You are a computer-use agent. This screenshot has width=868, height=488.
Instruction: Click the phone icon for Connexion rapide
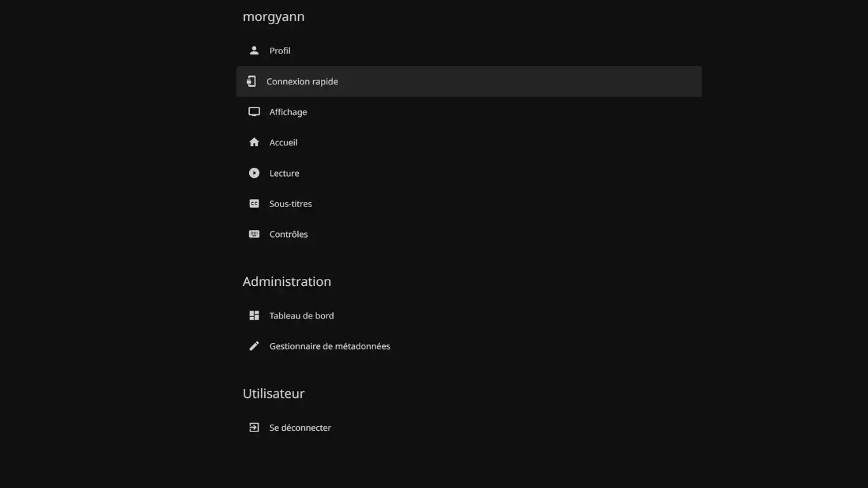tap(252, 81)
